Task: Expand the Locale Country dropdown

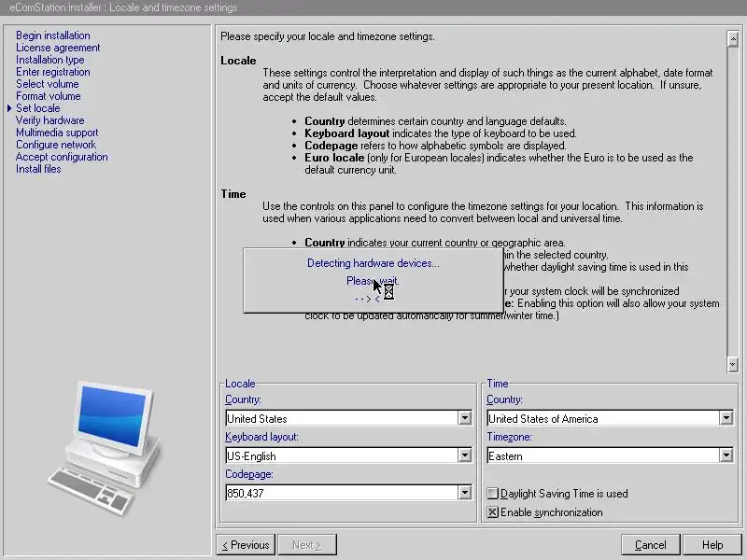Action: pyautogui.click(x=464, y=418)
